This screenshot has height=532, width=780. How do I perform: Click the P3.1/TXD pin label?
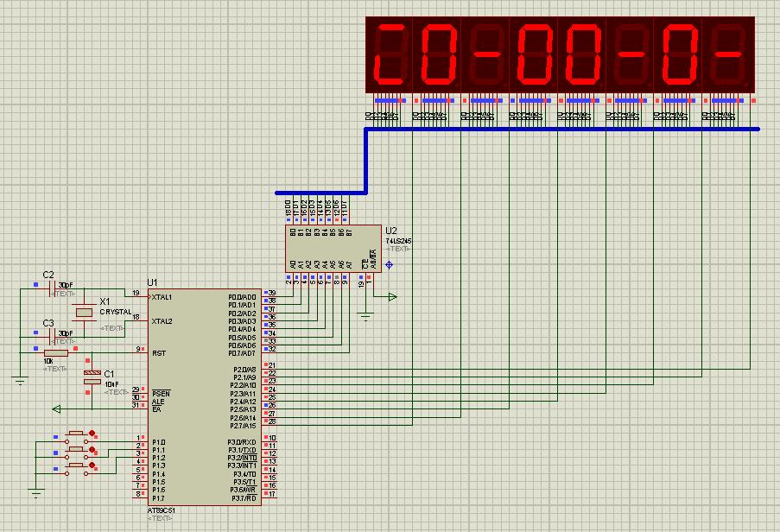coord(242,450)
